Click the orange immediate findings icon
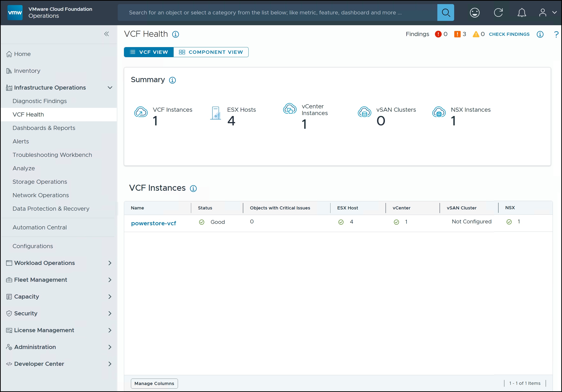562x392 pixels. (x=457, y=34)
